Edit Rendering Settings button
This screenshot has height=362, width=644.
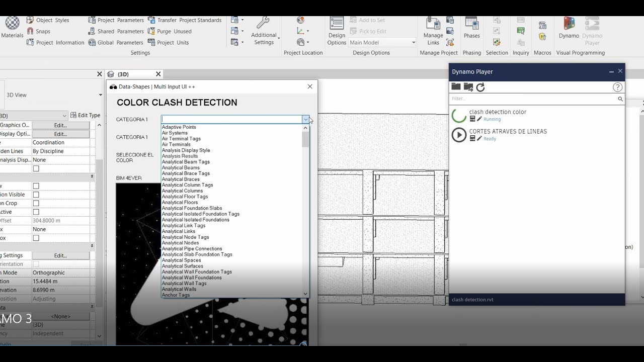click(x=60, y=255)
